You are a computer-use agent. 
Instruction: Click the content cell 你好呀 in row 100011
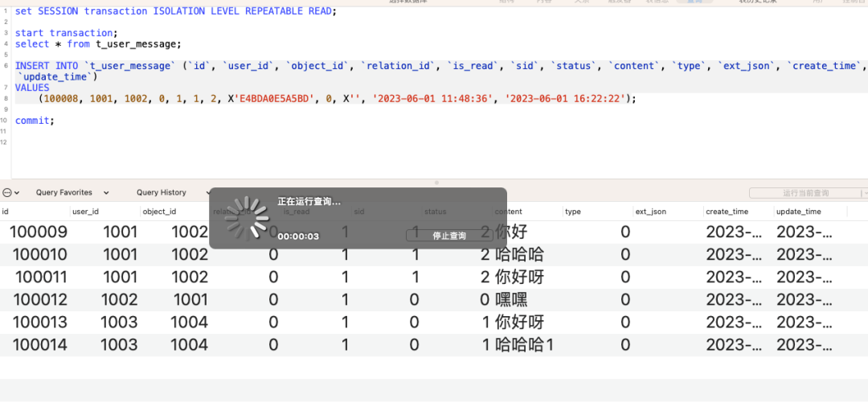click(x=519, y=277)
